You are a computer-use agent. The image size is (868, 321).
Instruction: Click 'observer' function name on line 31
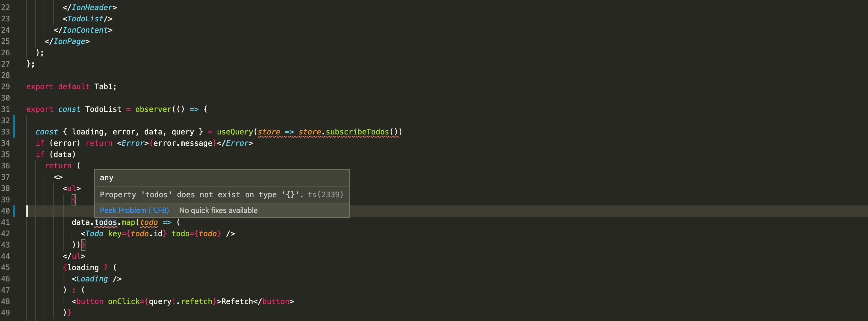tap(153, 109)
